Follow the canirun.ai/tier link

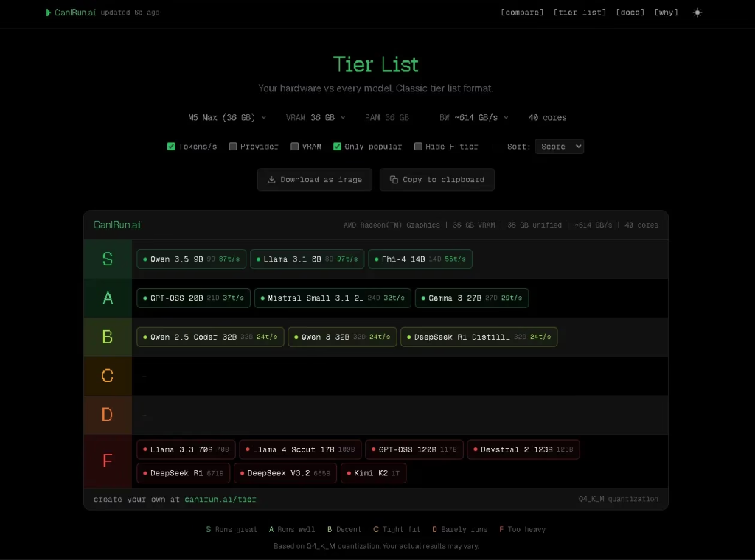pos(220,500)
